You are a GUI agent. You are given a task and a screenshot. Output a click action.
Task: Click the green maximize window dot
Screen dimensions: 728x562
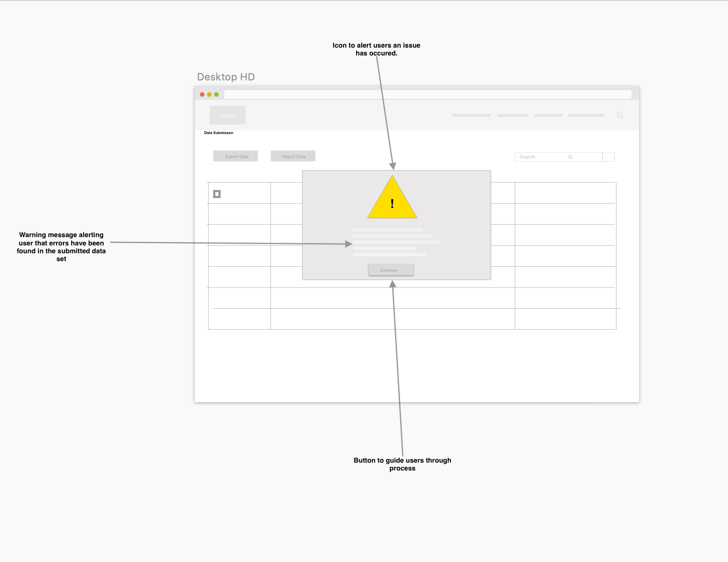pyautogui.click(x=216, y=94)
